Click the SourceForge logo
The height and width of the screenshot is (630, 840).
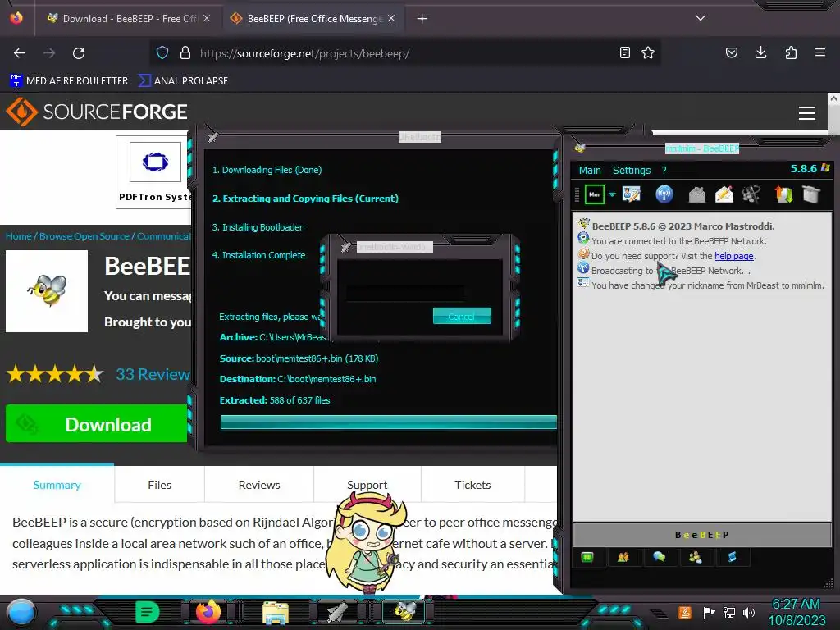(97, 112)
